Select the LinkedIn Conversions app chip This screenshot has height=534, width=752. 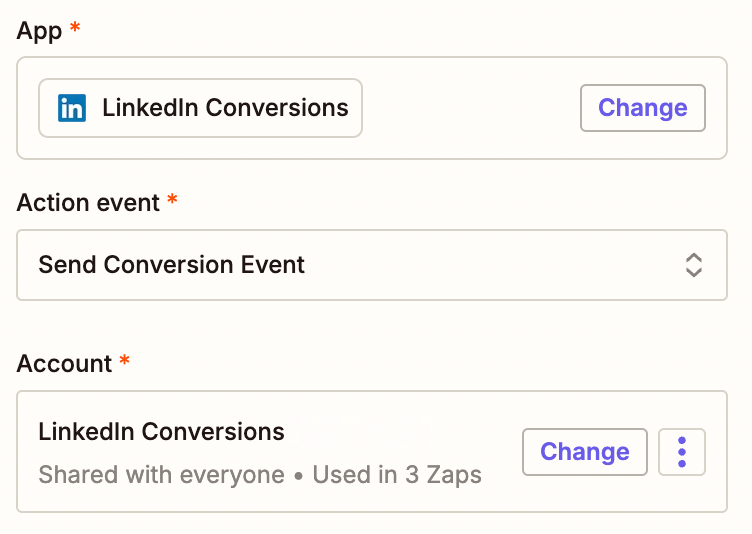200,108
